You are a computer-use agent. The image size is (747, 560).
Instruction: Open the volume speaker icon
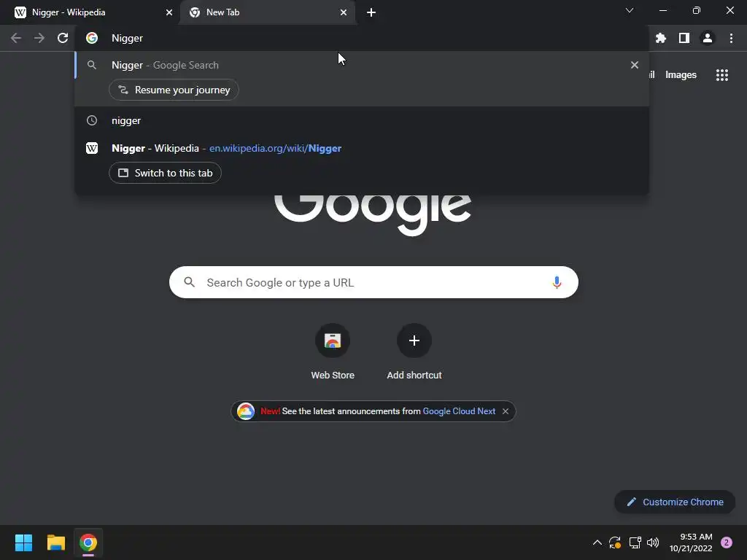coord(653,542)
